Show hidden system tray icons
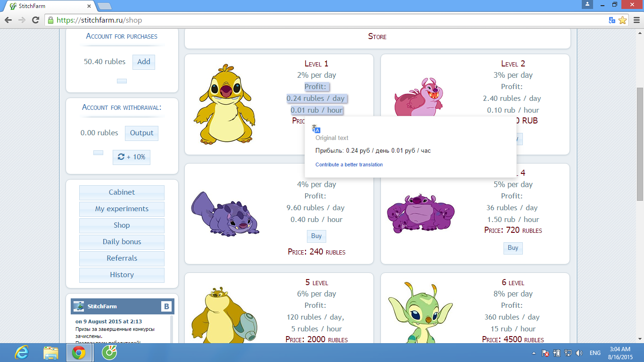The width and height of the screenshot is (644, 362). click(534, 353)
